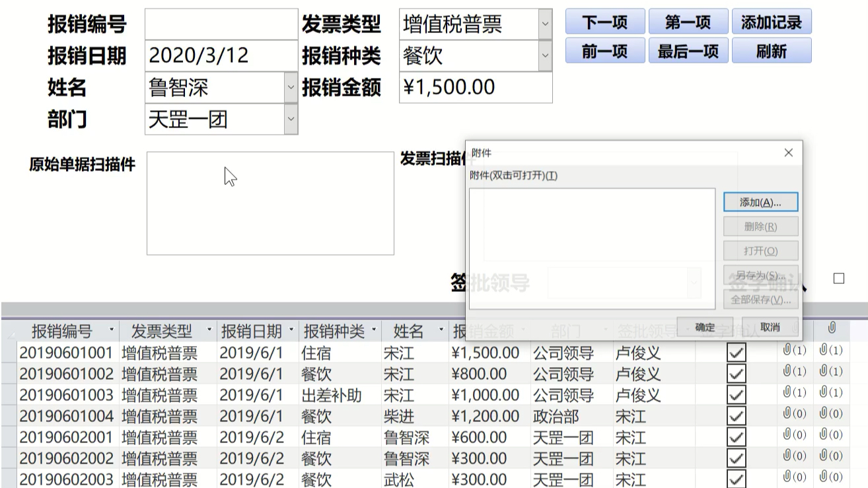Click the empty attachment list in 附件 dialog
The width and height of the screenshot is (868, 488).
pos(592,248)
